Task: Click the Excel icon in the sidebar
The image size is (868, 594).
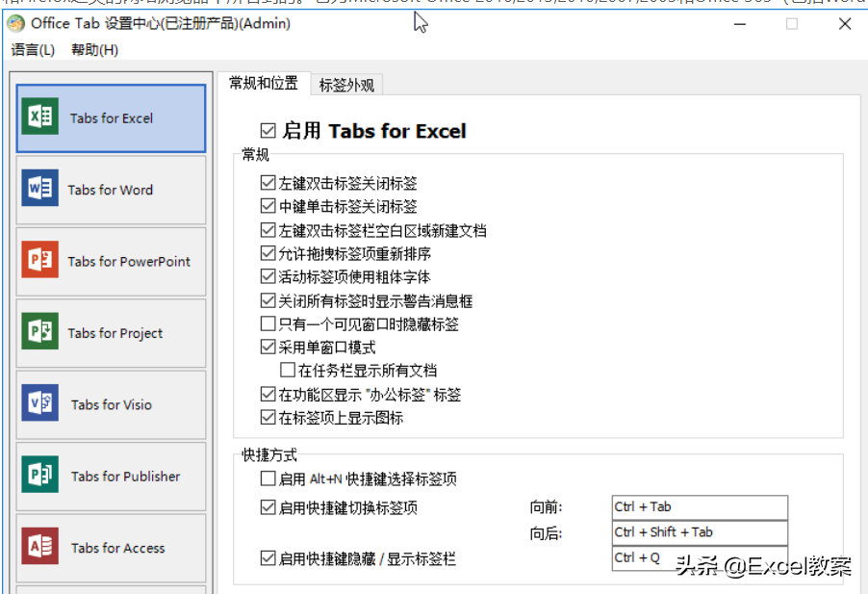Action: (39, 116)
